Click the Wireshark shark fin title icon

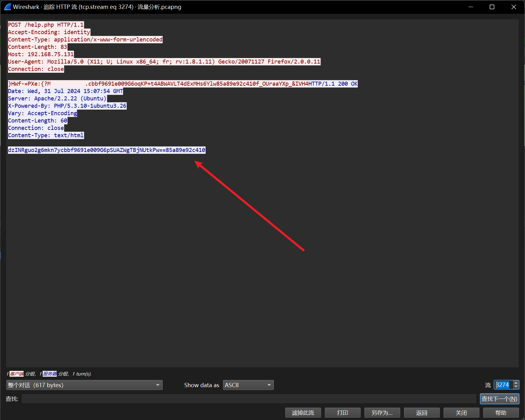point(7,7)
